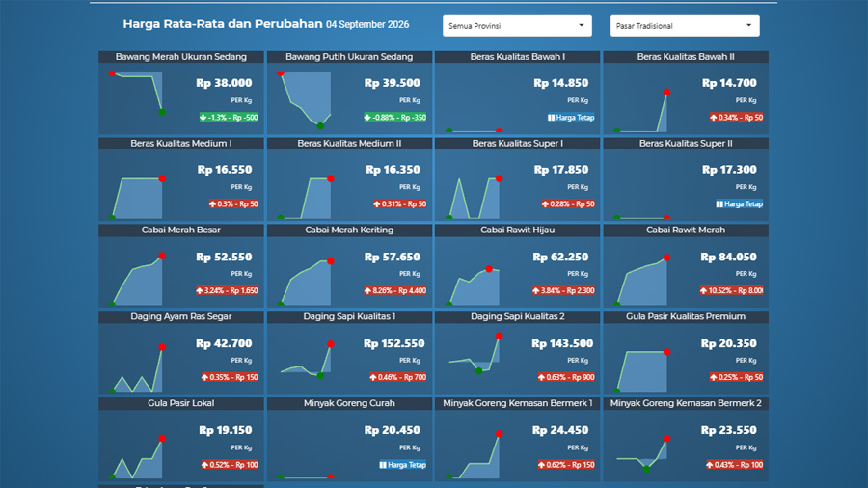Viewport: 868px width, 488px height.
Task: Click the Rp 84.050 price of Cabai Rawit Merah
Action: tap(728, 257)
